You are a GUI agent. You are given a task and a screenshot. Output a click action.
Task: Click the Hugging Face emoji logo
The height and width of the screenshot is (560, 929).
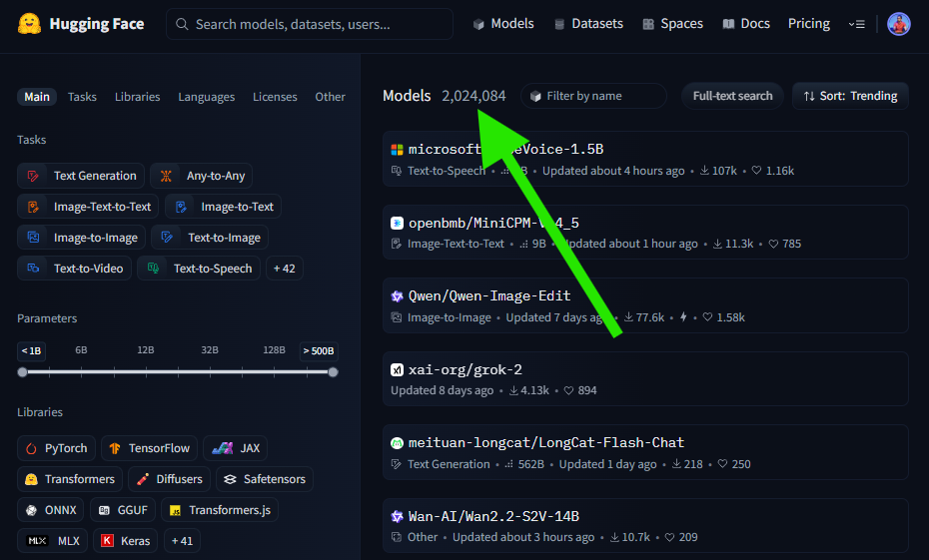click(x=29, y=24)
